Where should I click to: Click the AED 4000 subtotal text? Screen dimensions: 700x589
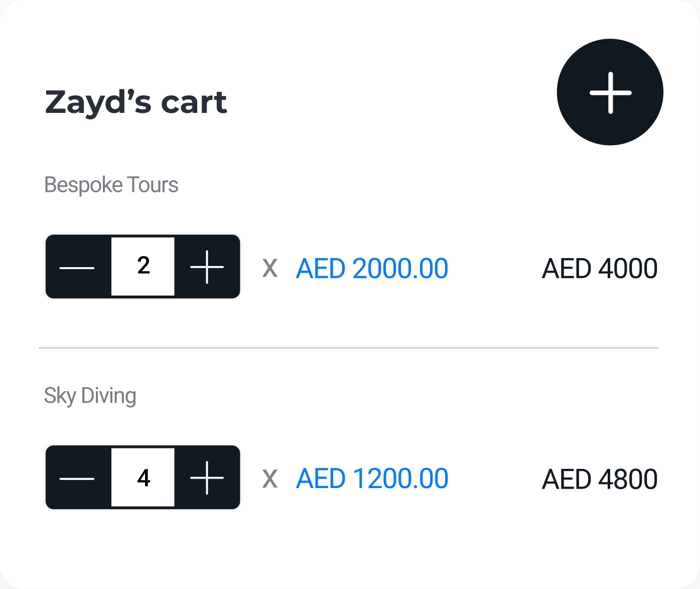tap(599, 269)
